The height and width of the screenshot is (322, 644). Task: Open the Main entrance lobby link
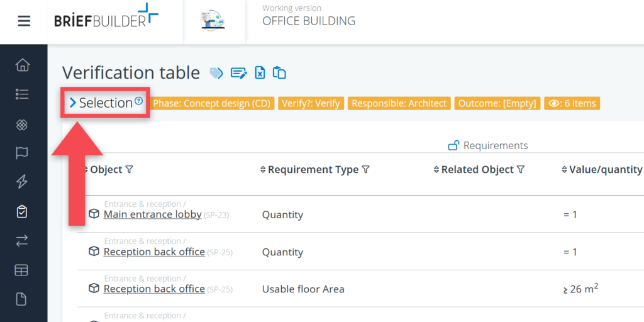pos(152,214)
